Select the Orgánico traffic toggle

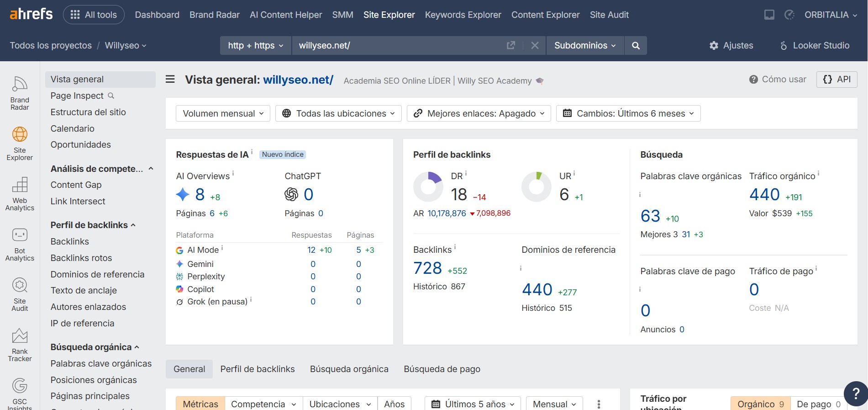pyautogui.click(x=761, y=404)
